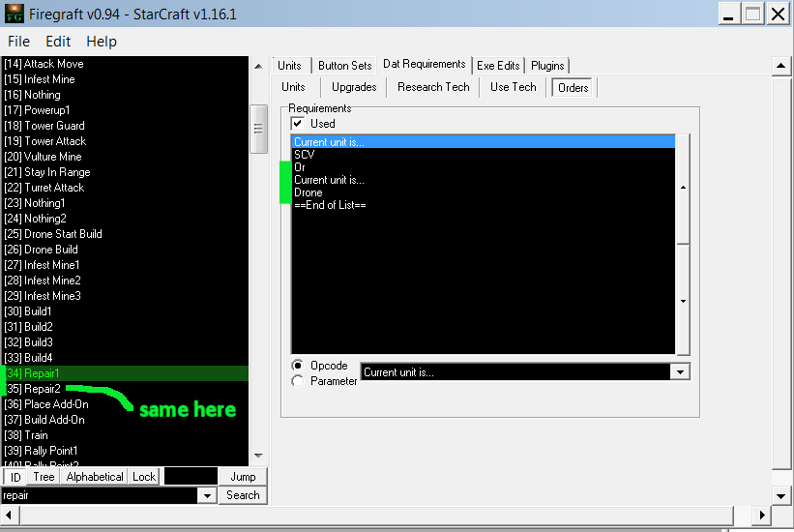Click the repair search text field
794x532 pixels.
pos(100,495)
